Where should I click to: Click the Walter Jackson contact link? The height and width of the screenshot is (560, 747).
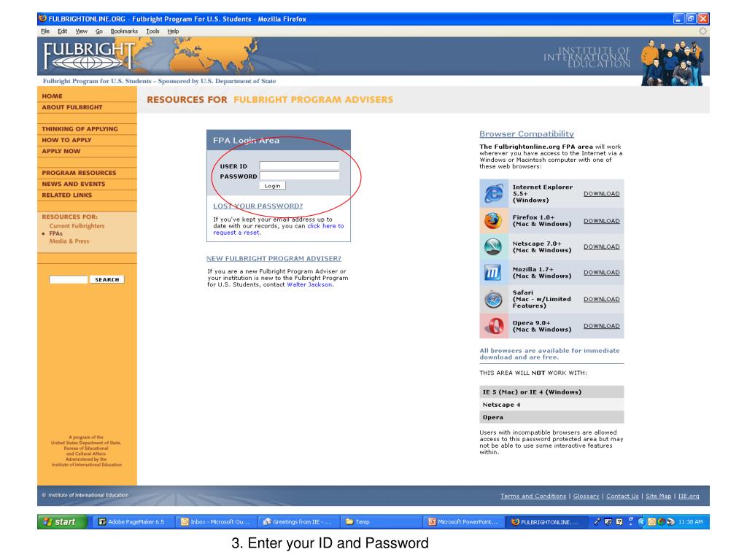tap(309, 285)
